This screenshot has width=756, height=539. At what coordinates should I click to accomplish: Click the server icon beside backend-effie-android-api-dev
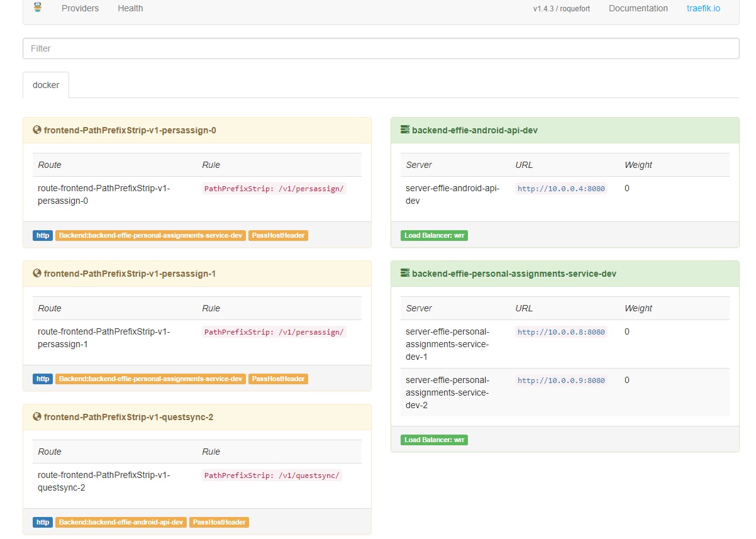403,130
